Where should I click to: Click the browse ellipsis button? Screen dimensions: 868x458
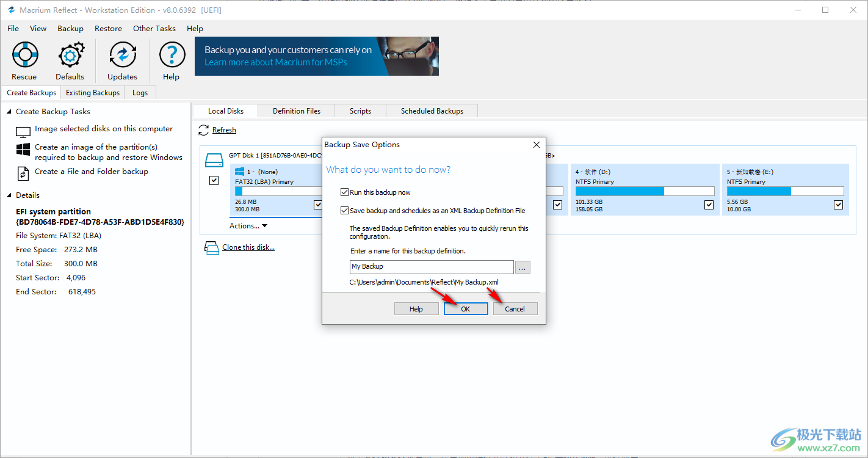pos(523,267)
